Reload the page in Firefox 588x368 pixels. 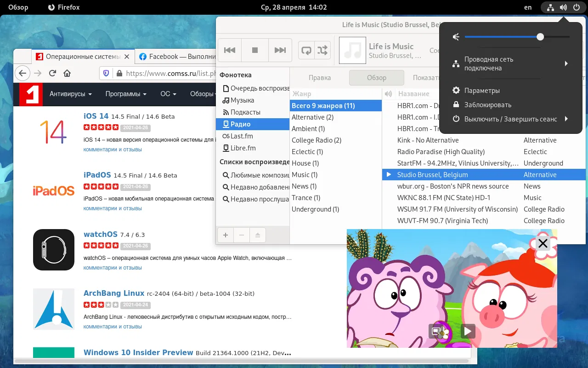point(52,73)
